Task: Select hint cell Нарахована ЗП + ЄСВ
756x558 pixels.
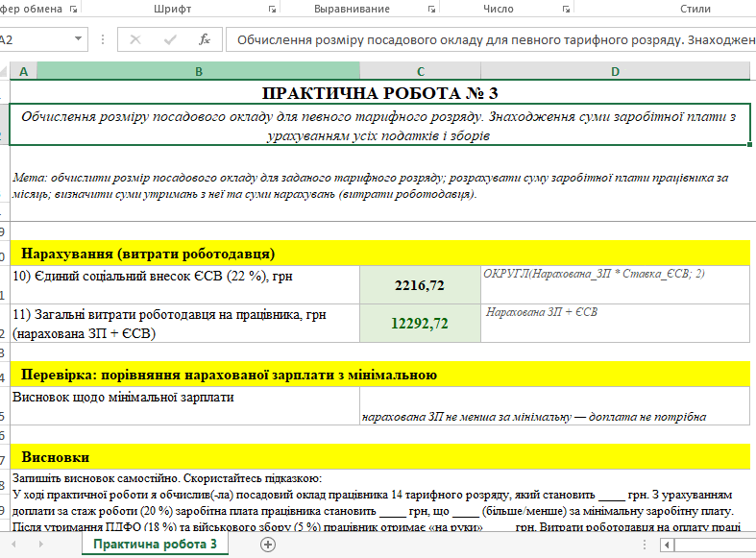Action: [x=615, y=324]
